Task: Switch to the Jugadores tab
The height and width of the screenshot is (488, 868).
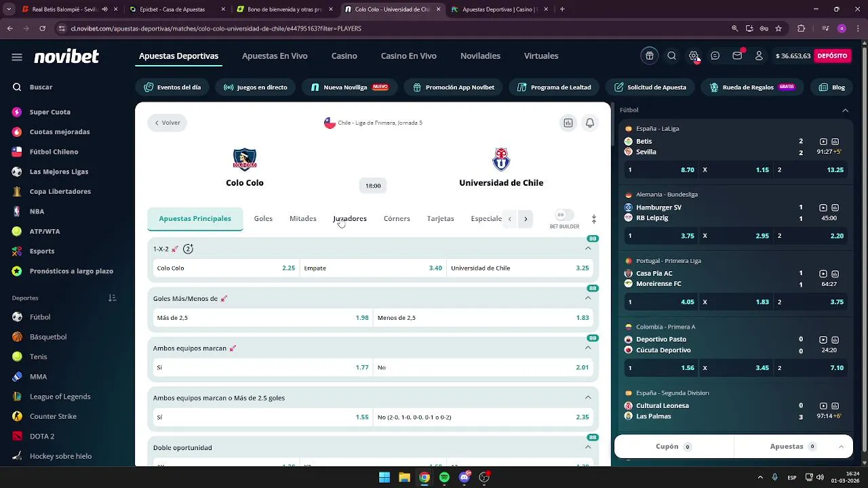Action: tap(350, 219)
